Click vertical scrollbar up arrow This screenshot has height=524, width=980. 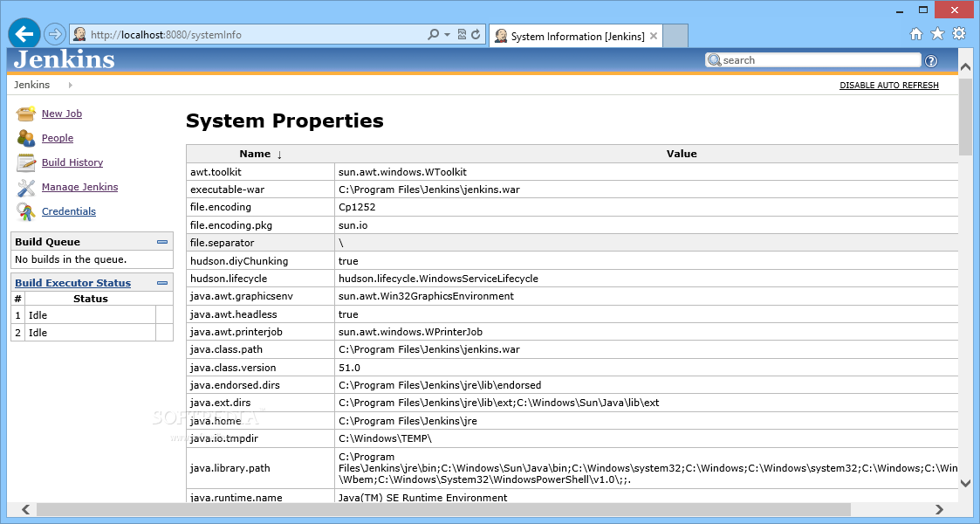point(966,66)
